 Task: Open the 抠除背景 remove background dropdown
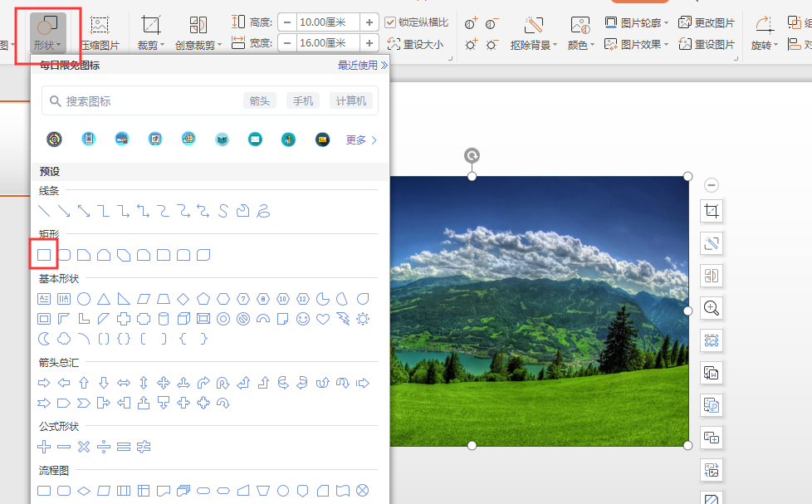tap(533, 33)
